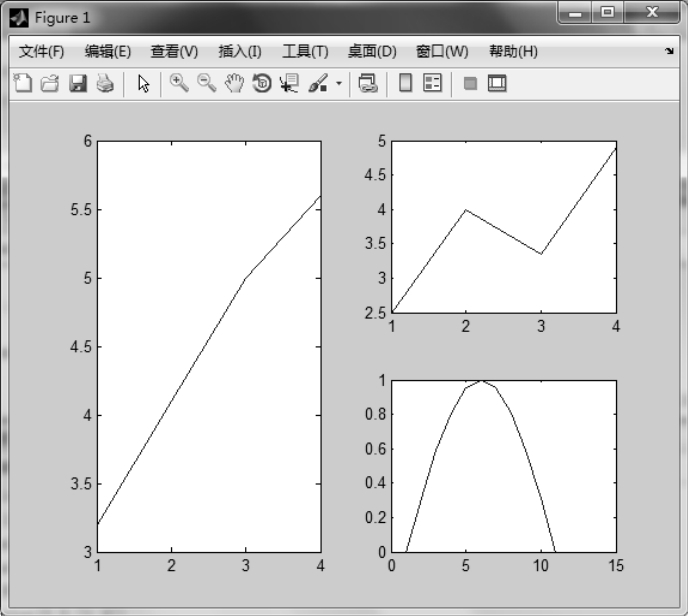Toggle the Edit Plot arrow tool
688x616 pixels.
[143, 84]
